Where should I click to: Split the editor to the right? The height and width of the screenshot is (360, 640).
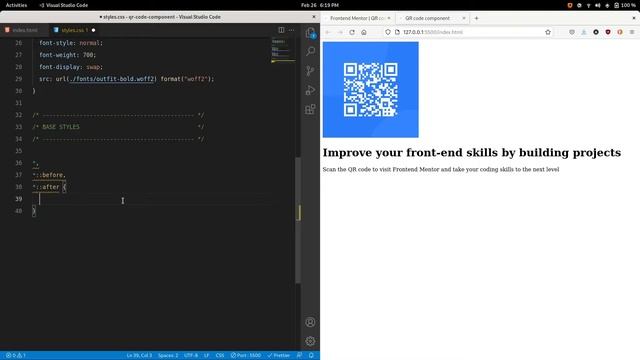click(x=281, y=30)
